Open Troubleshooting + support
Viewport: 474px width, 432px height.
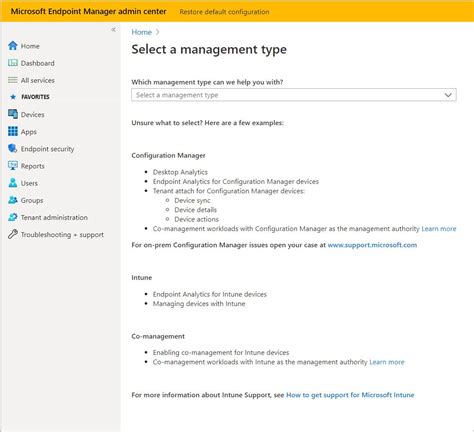point(62,235)
